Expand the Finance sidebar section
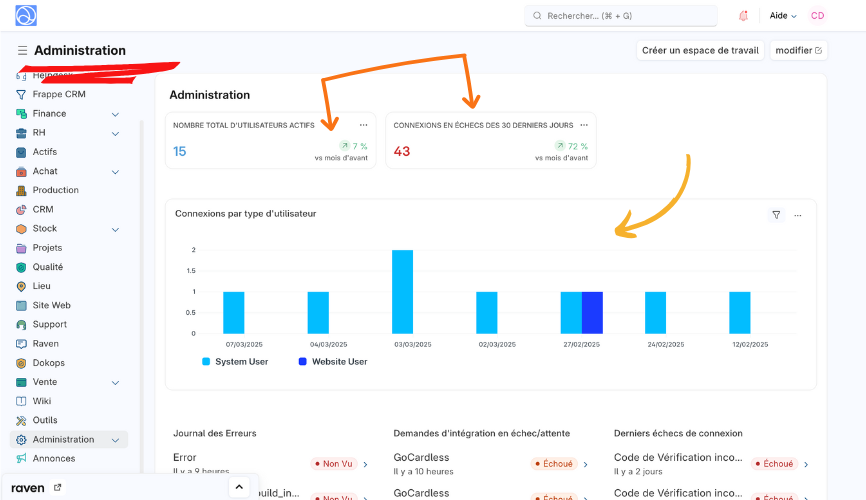The width and height of the screenshot is (866, 500). coord(115,114)
